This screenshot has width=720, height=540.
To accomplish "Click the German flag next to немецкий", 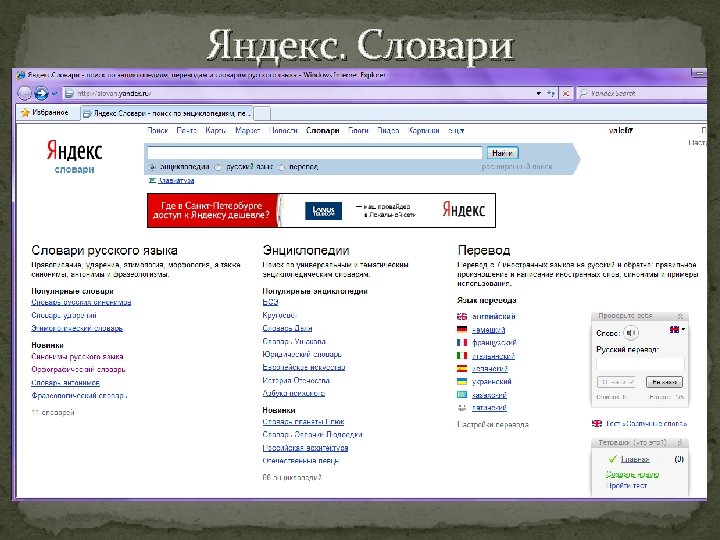I will pyautogui.click(x=462, y=329).
